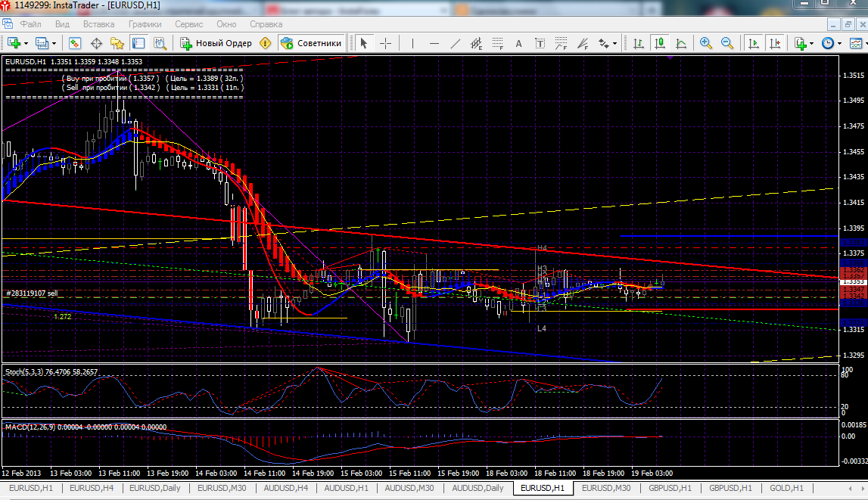868x500 pixels.
Task: Toggle the Navigator folder-star icon
Action: 117,43
